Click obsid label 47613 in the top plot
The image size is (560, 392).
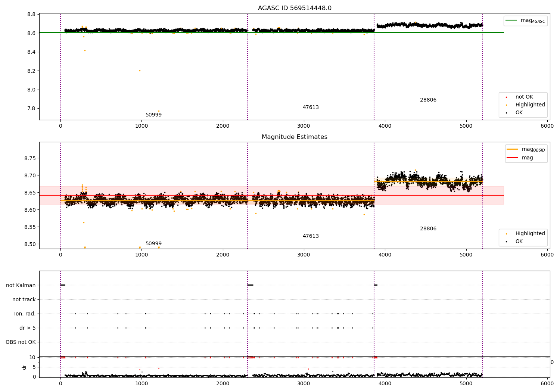point(311,107)
